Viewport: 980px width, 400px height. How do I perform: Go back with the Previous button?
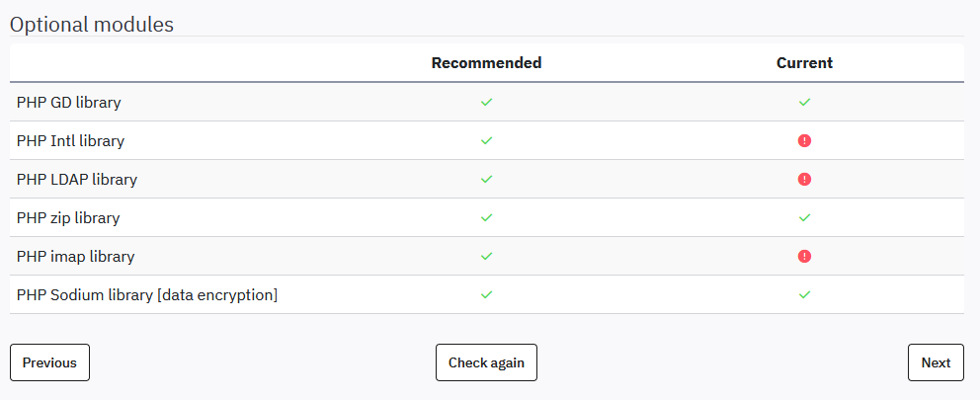pos(49,362)
